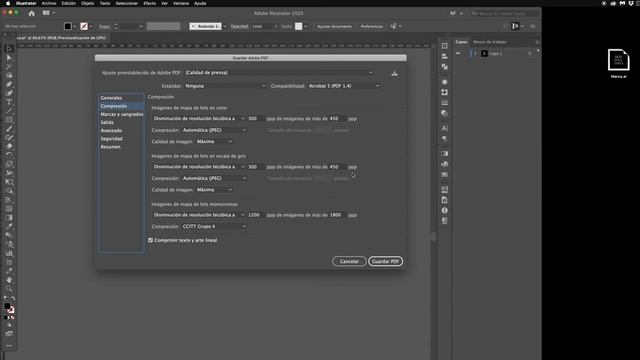
Task: Open the Layers panel options menu
Action: click(x=537, y=42)
